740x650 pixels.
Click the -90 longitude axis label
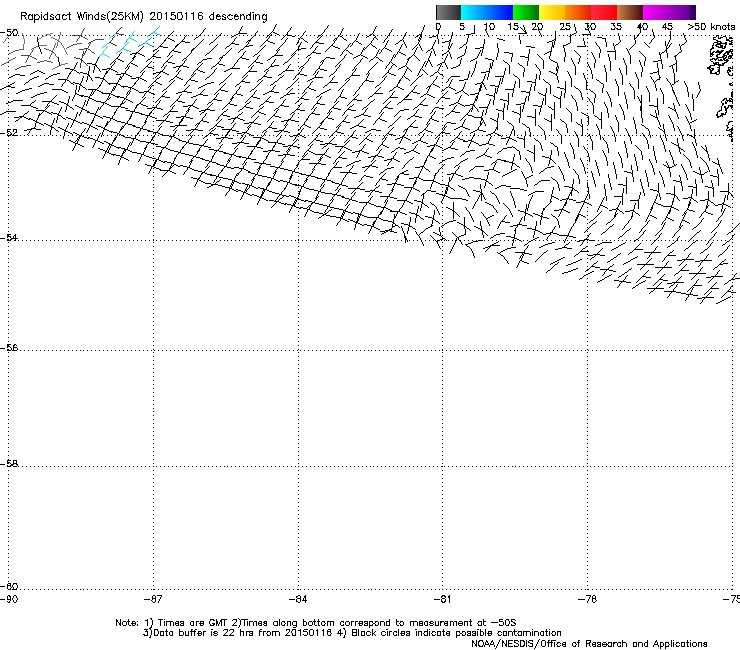click(x=9, y=599)
